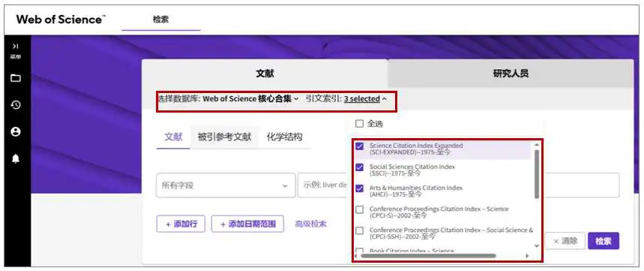Click the Social Sciences Citation Index label

[x=412, y=170]
